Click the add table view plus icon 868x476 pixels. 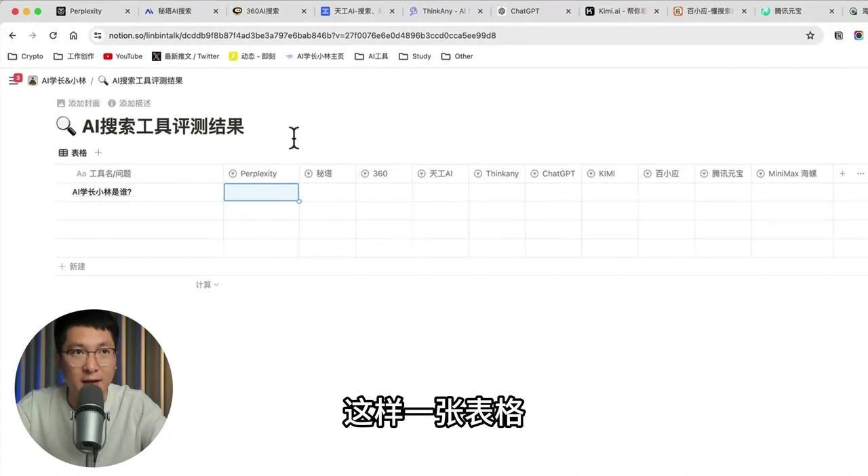pyautogui.click(x=98, y=153)
